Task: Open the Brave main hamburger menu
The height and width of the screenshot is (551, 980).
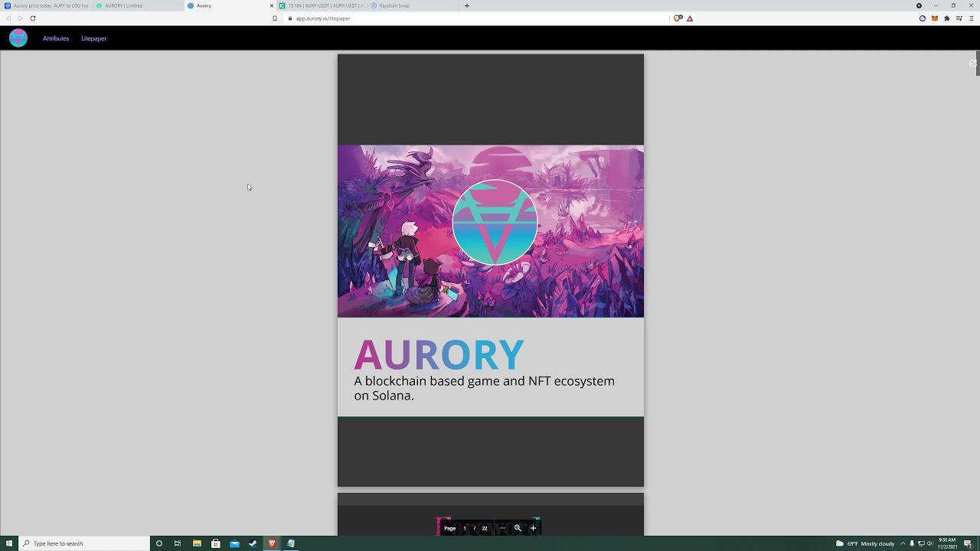Action: click(x=972, y=18)
